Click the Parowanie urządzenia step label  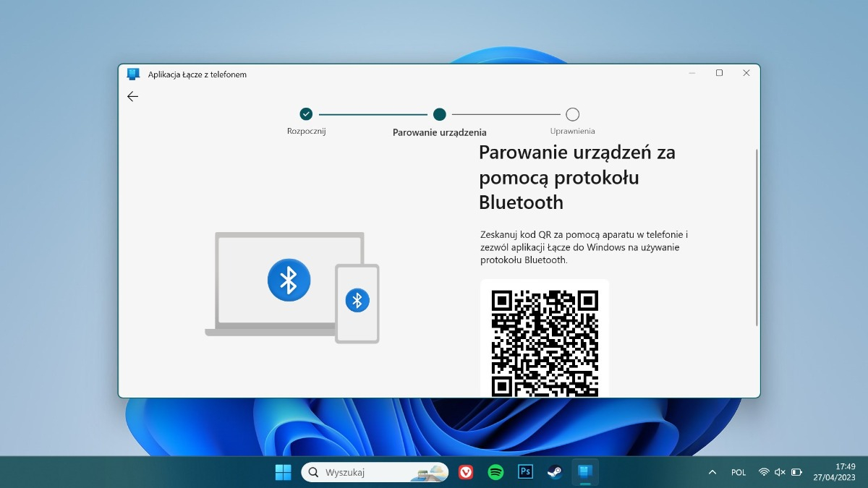point(439,132)
